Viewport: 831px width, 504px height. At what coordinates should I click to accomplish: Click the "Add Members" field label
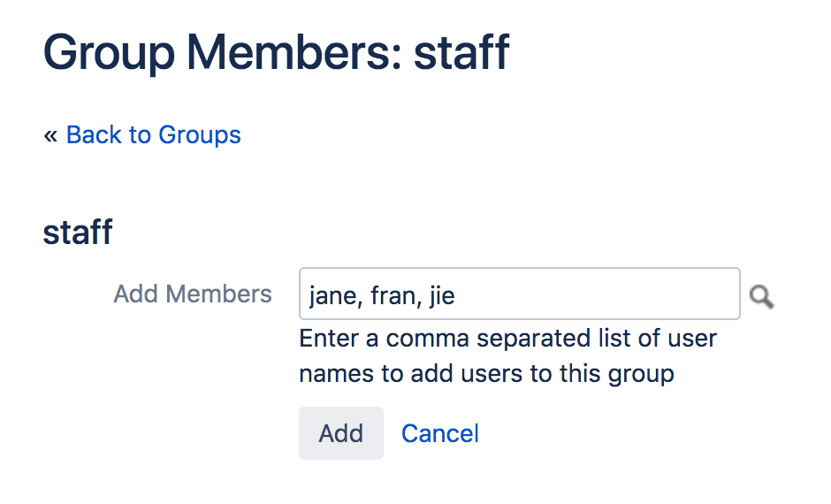tap(193, 294)
